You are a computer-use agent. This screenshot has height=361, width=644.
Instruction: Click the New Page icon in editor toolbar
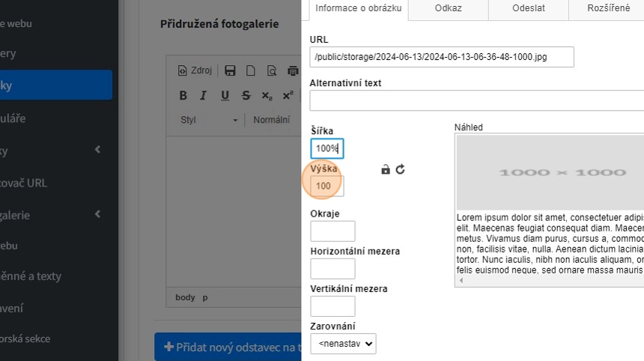coord(251,70)
